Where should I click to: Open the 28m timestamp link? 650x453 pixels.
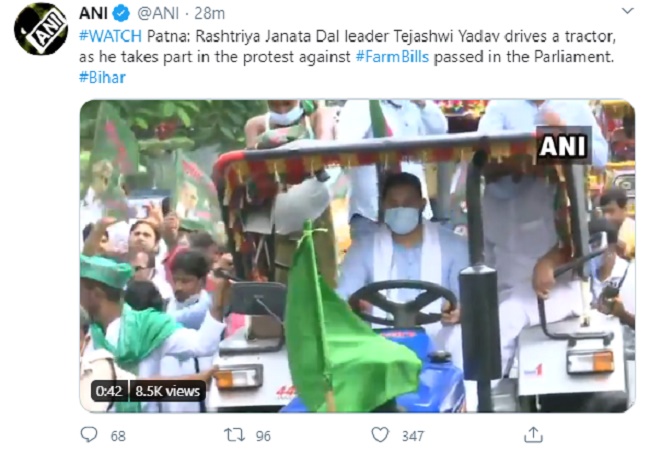(x=209, y=14)
